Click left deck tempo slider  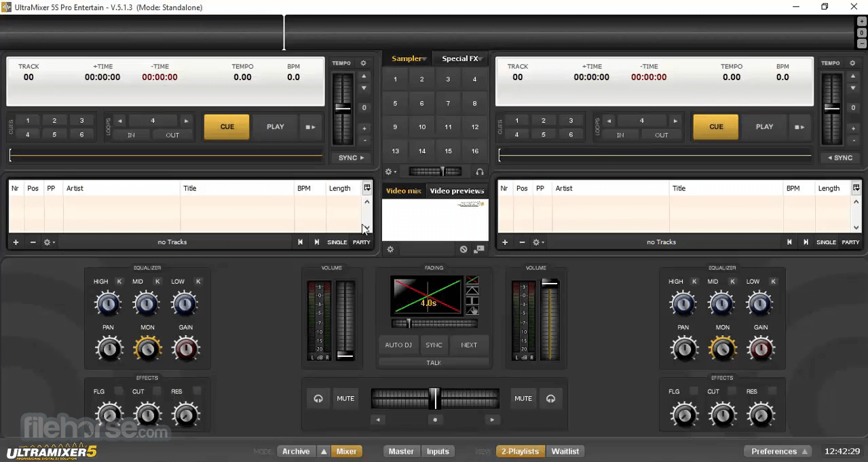pos(343,109)
